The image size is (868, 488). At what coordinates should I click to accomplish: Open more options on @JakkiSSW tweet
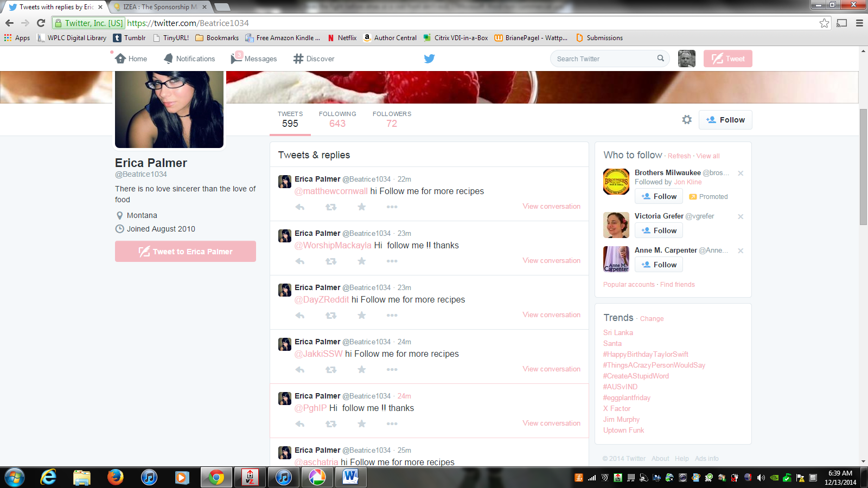392,369
